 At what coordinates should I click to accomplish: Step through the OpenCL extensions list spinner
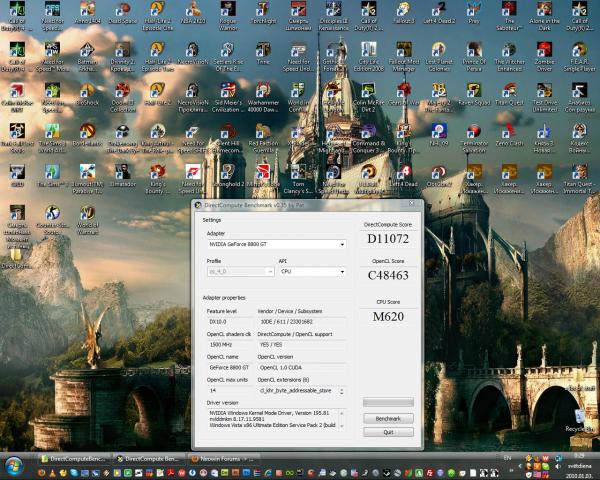pyautogui.click(x=341, y=391)
